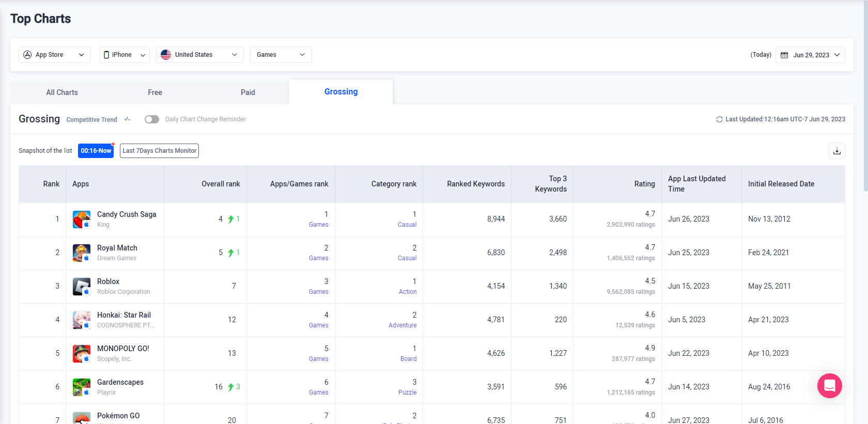Click the Roblox app icon
The height and width of the screenshot is (424, 868).
(82, 287)
